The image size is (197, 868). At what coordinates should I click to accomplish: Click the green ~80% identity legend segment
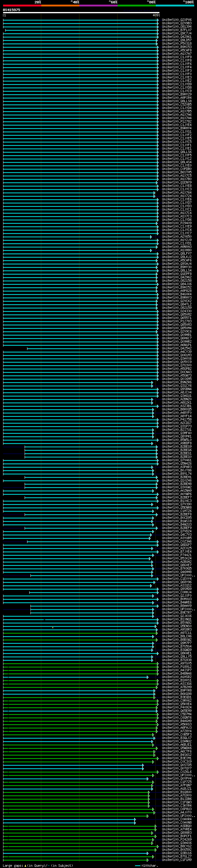point(137,6)
